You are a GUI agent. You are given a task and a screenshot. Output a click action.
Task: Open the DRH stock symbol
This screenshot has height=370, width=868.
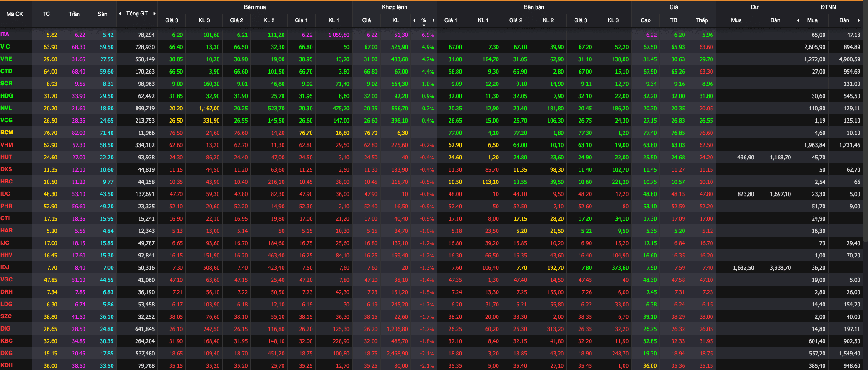tap(7, 292)
